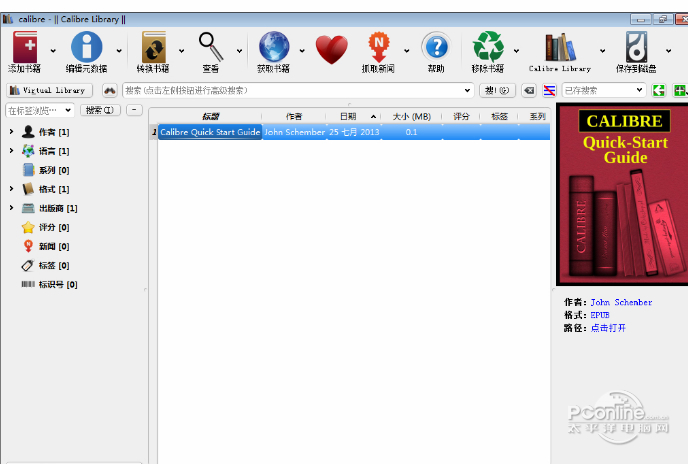Viewport: 688px width, 464px height.
Task: Click the Calibre Quick-Start Guide cover thumbnail
Action: click(x=621, y=194)
